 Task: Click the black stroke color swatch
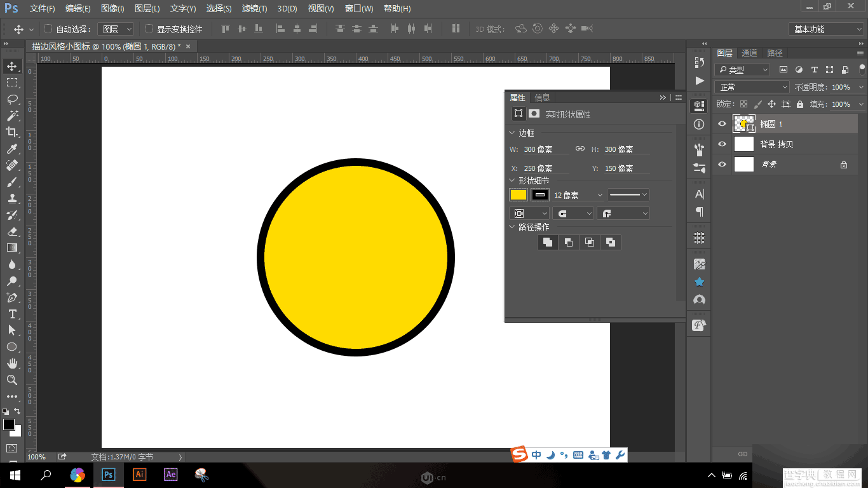pyautogui.click(x=540, y=195)
